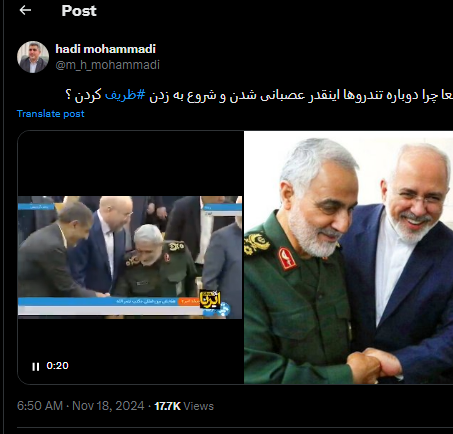This screenshot has width=453, height=434.
Task: Click the yellow logo watermark in the video
Action: 210,300
